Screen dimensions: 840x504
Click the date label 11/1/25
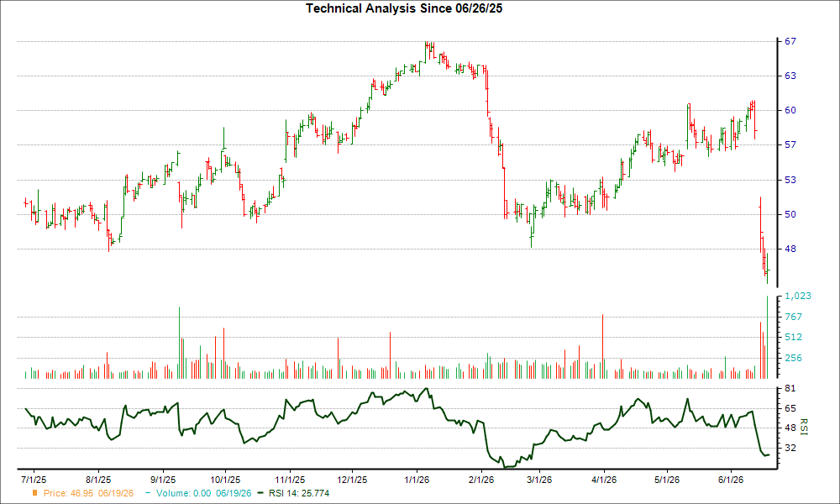pos(290,480)
